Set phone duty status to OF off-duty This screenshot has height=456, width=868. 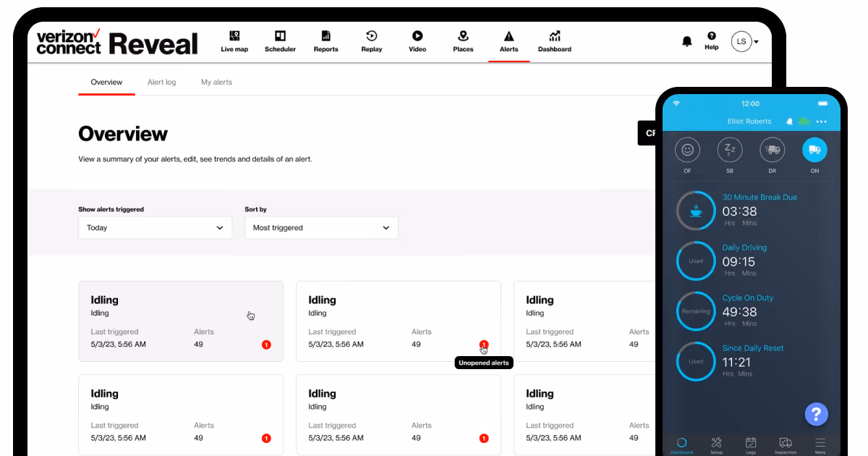click(x=688, y=150)
